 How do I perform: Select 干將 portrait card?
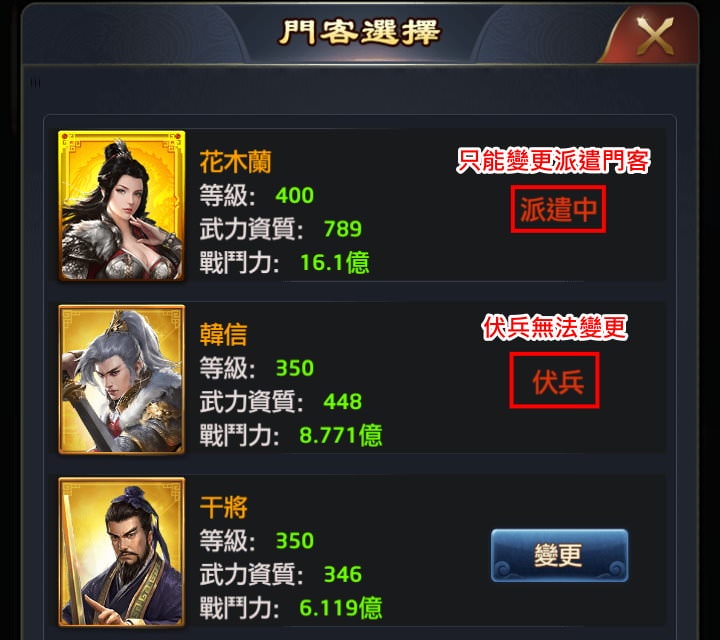pos(122,552)
